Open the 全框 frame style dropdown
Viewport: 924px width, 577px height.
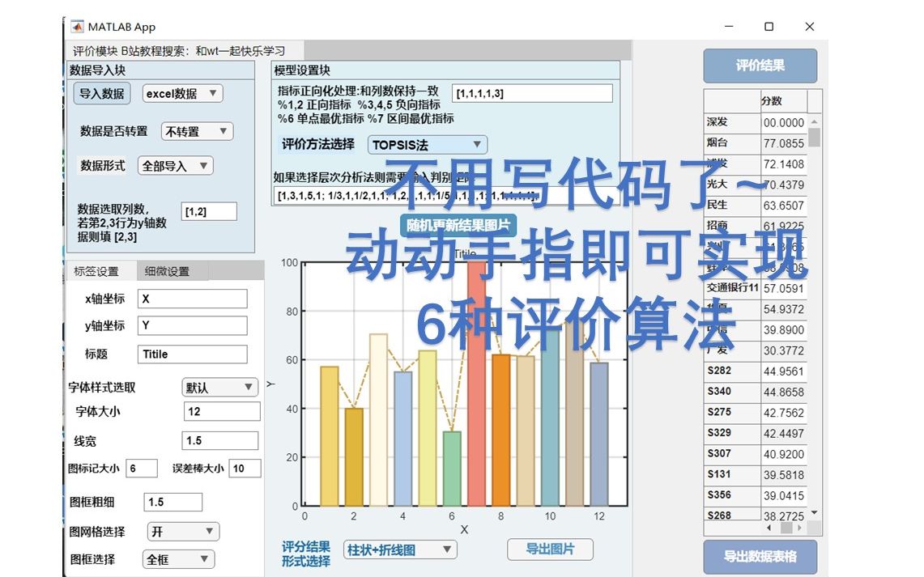point(177,558)
